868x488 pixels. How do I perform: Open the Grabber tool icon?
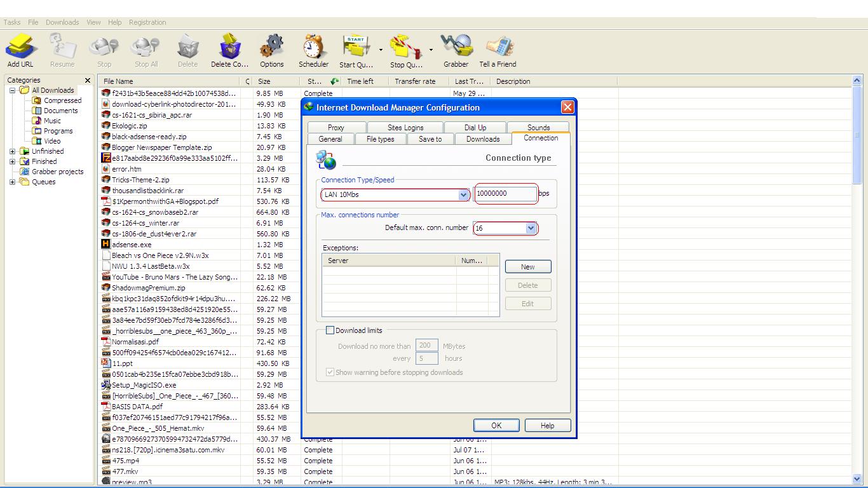click(x=456, y=46)
